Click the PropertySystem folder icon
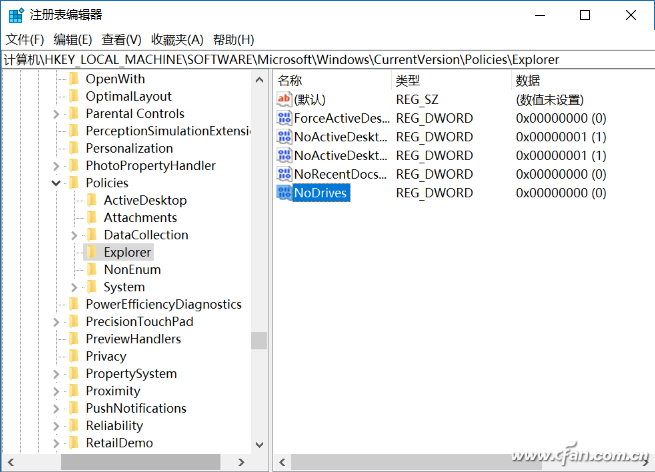The height and width of the screenshot is (472, 655). coord(74,373)
